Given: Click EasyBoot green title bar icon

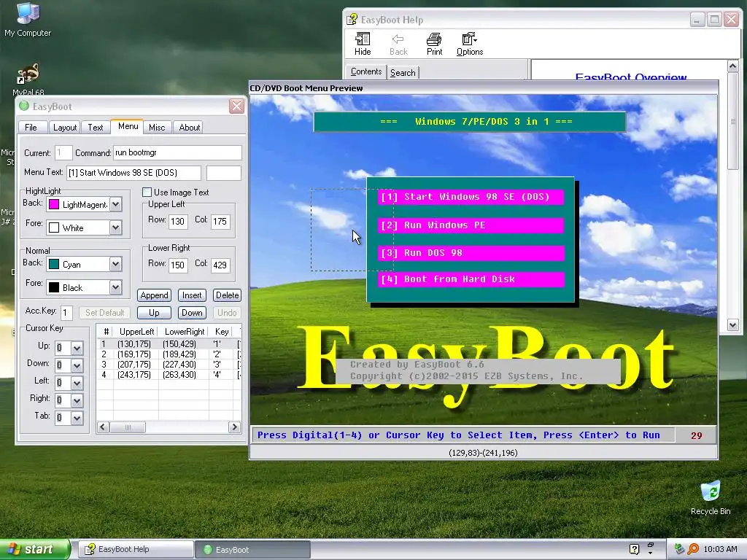Looking at the screenshot, I should (24, 106).
